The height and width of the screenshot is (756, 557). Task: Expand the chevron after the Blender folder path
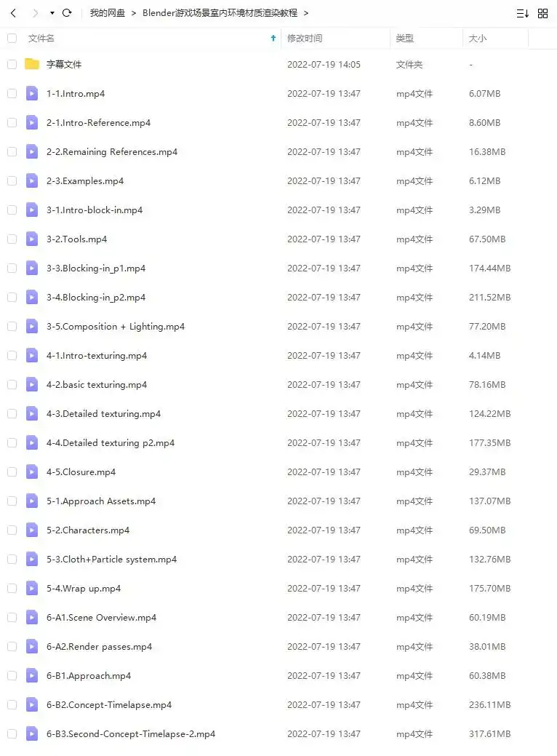pyautogui.click(x=306, y=13)
